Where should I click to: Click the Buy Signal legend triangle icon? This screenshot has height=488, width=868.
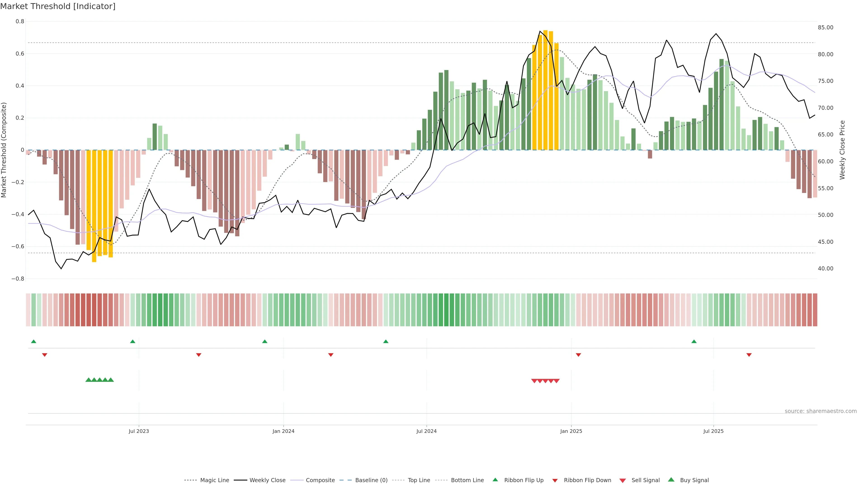pos(671,480)
